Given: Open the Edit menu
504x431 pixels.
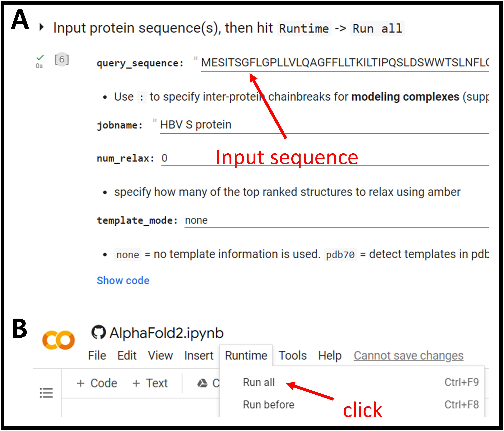Looking at the screenshot, I should 127,356.
